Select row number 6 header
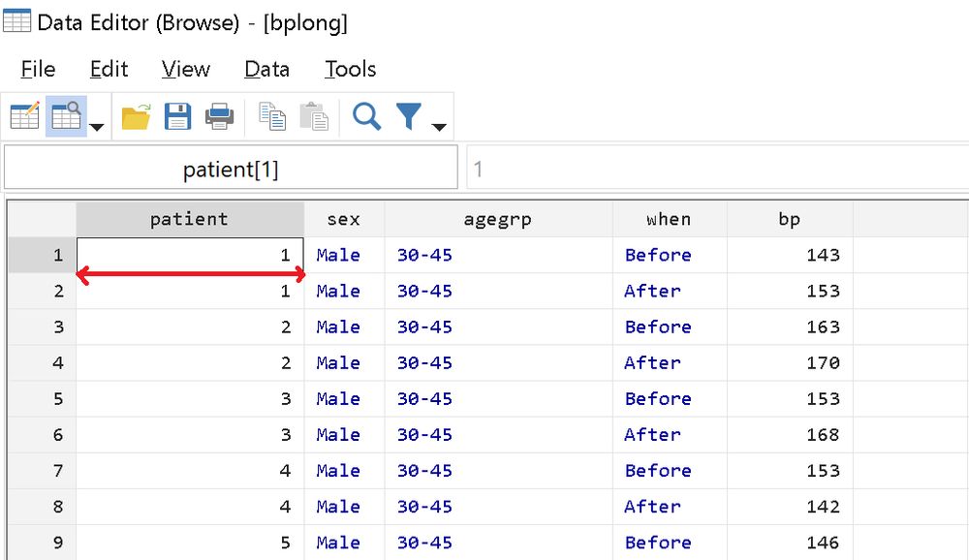The height and width of the screenshot is (560, 969). (x=42, y=434)
